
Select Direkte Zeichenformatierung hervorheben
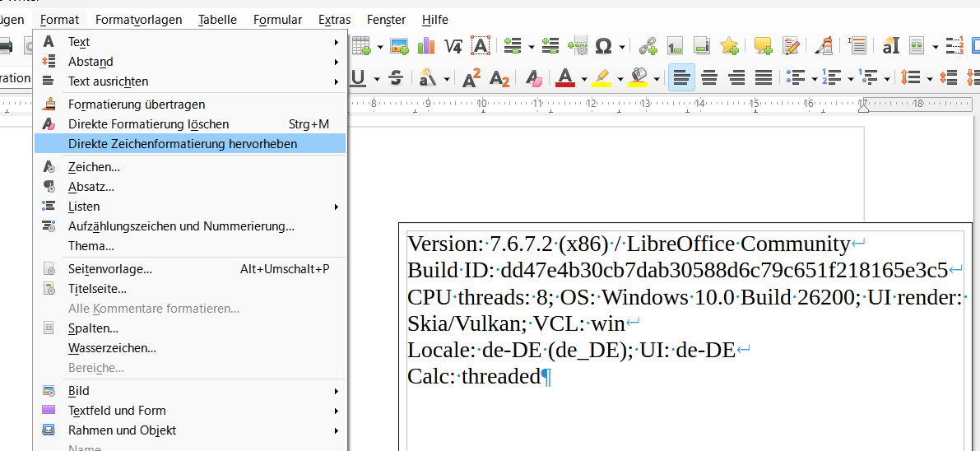click(x=183, y=144)
